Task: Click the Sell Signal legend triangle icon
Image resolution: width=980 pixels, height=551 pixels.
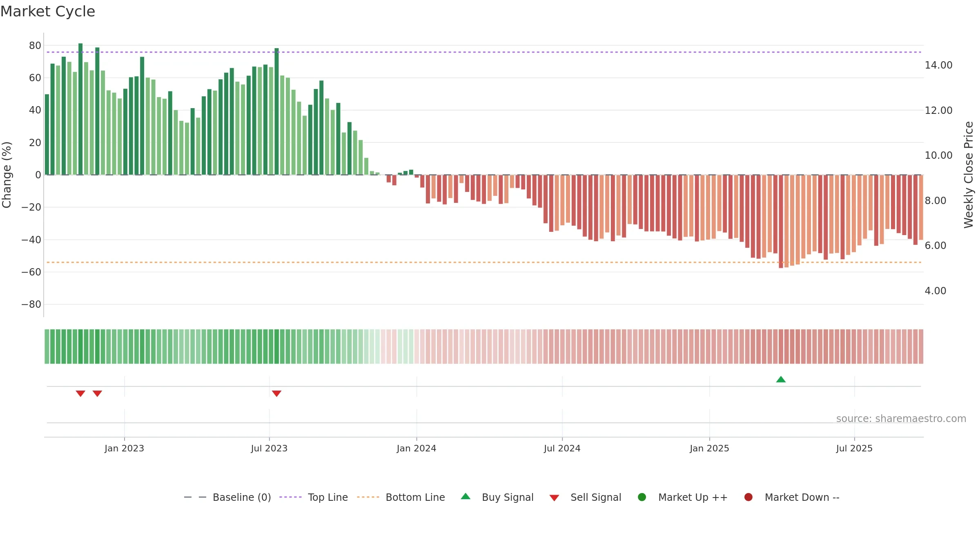Action: pos(554,498)
